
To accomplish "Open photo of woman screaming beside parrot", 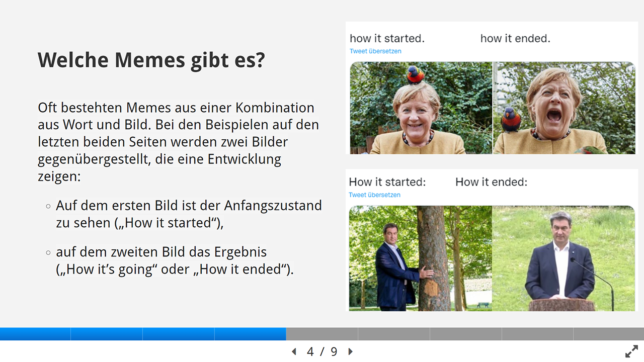I will (564, 108).
